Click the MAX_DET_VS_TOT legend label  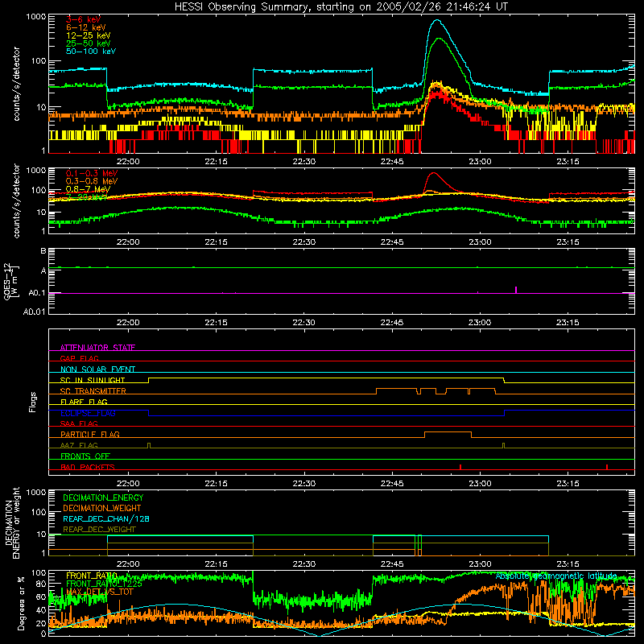pyautogui.click(x=100, y=592)
